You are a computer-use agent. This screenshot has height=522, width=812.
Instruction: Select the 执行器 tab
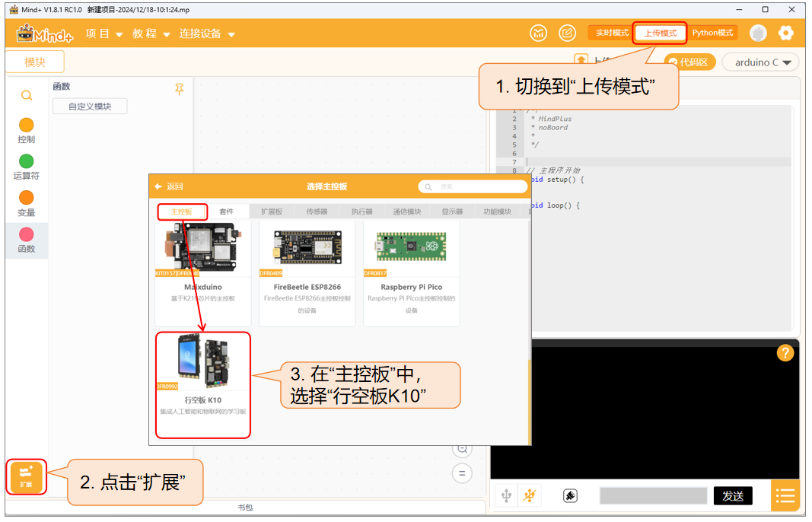coord(361,212)
